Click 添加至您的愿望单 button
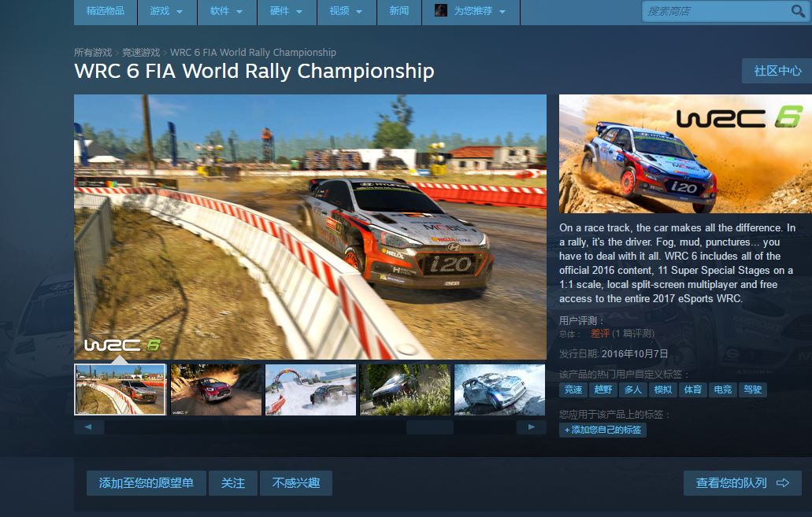The width and height of the screenshot is (812, 517). click(146, 483)
